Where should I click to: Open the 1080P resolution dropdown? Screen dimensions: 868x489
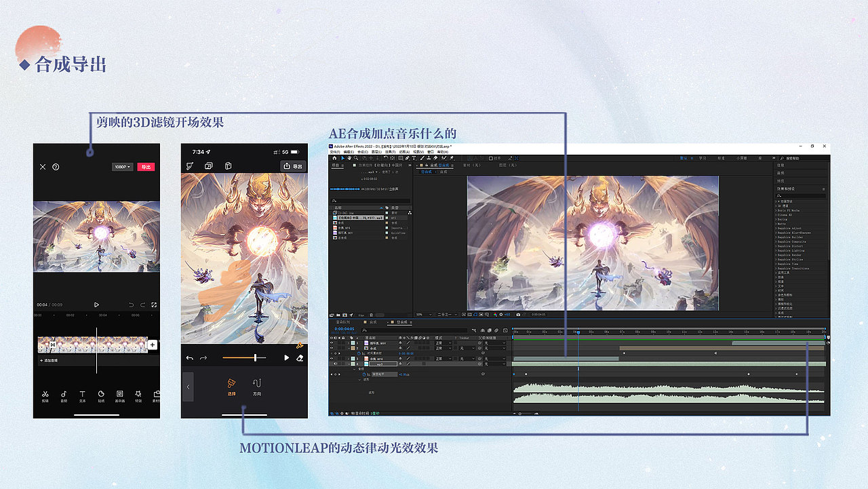pyautogui.click(x=123, y=167)
